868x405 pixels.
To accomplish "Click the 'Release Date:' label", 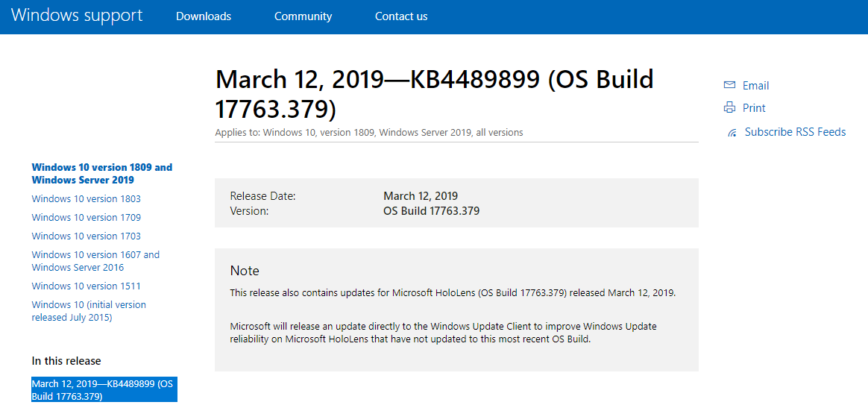I will [263, 195].
